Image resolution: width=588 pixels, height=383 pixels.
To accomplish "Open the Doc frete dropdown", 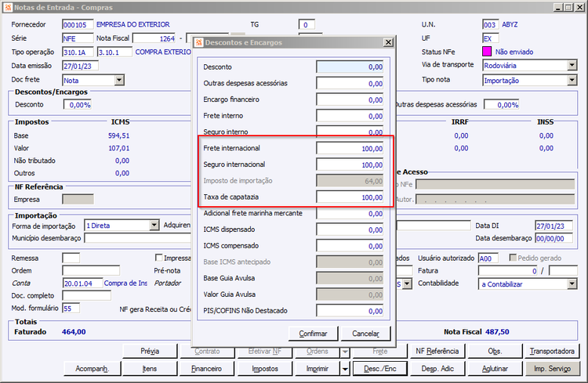I will 119,80.
